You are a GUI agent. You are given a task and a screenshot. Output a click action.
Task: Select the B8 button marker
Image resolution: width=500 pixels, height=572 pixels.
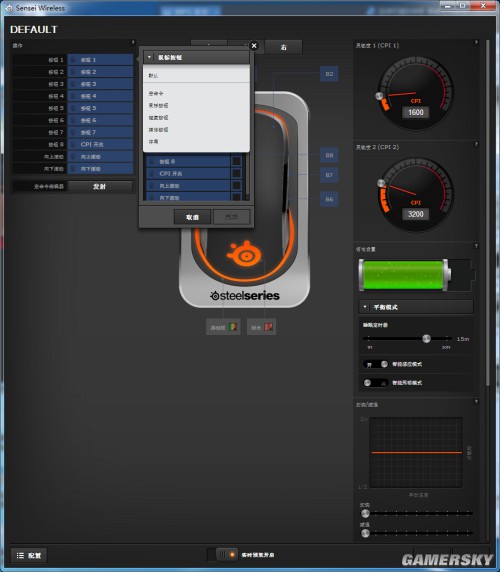[x=329, y=155]
